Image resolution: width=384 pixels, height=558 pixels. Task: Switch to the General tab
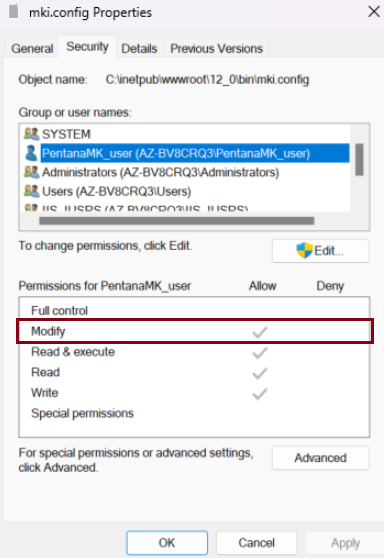pyautogui.click(x=32, y=48)
